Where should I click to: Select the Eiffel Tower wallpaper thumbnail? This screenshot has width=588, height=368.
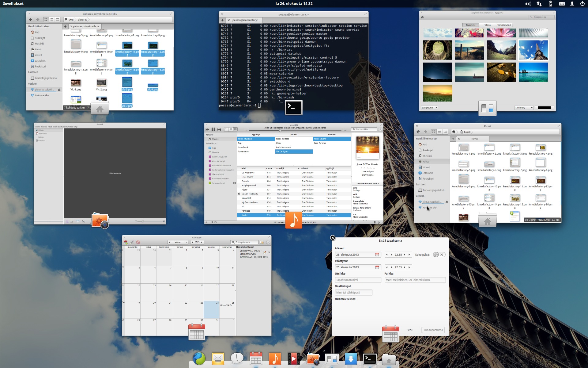pos(533,50)
